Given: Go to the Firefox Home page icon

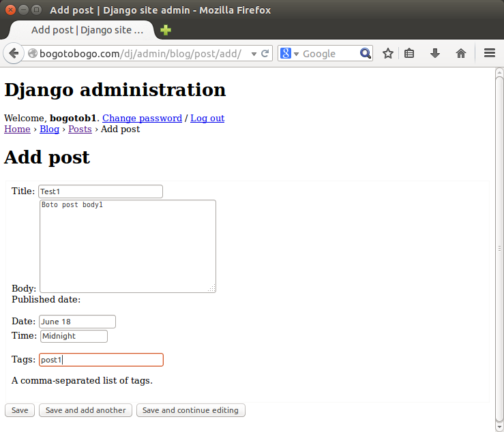Looking at the screenshot, I should tap(461, 53).
